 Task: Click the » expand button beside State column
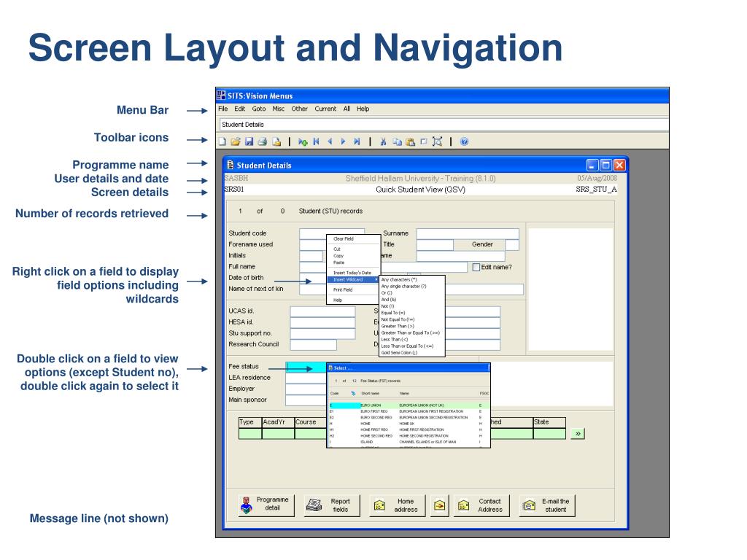point(578,434)
